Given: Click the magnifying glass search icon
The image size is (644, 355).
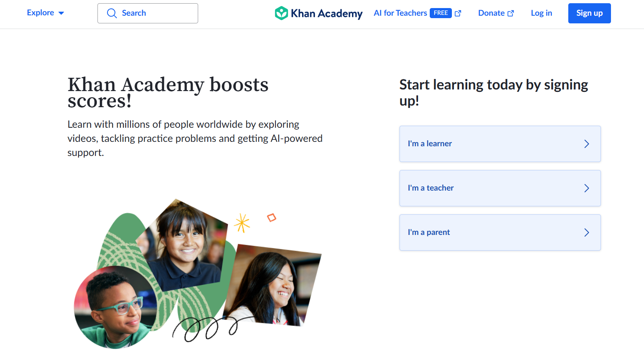Looking at the screenshot, I should point(112,13).
